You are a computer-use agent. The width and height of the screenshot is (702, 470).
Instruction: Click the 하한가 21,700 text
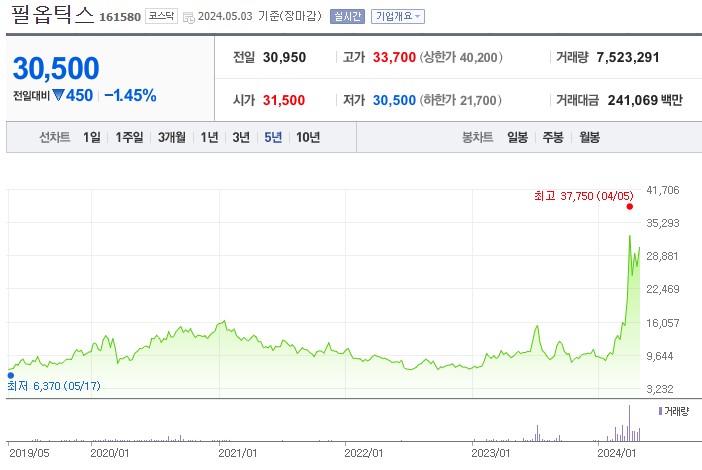pos(460,100)
